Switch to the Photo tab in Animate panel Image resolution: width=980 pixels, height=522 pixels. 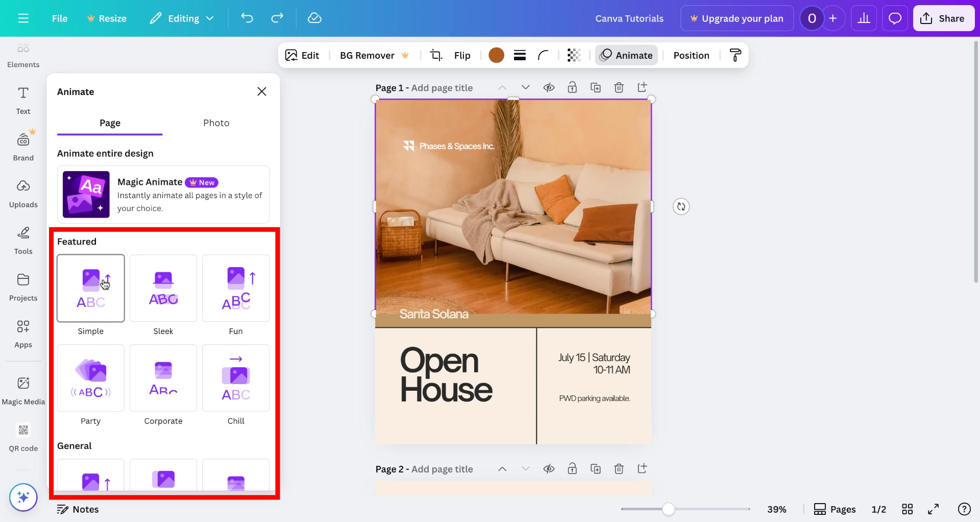(216, 123)
